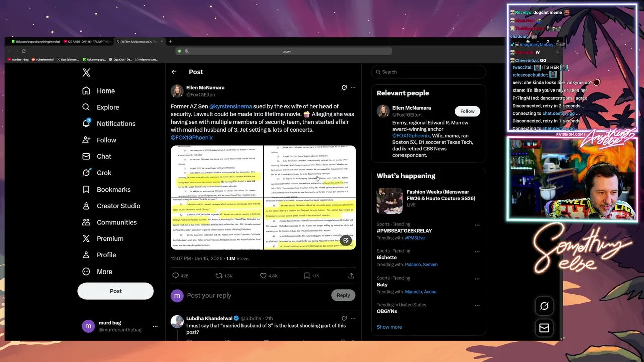Open the Bichette trend

[387, 257]
